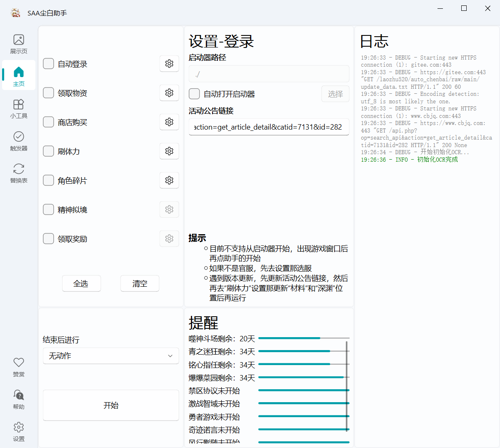Toggle the 自动打开启动器 checkbox
The width and height of the screenshot is (500, 448).
pyautogui.click(x=194, y=94)
